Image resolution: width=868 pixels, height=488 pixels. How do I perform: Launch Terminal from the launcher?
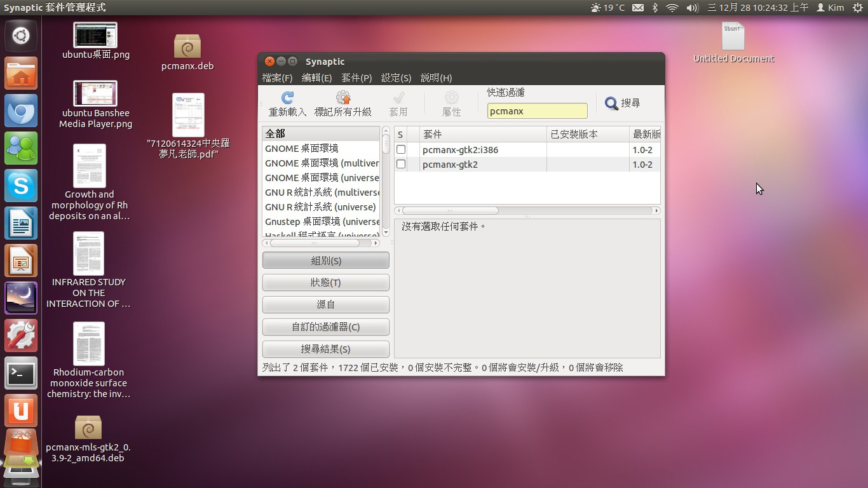coord(21,374)
